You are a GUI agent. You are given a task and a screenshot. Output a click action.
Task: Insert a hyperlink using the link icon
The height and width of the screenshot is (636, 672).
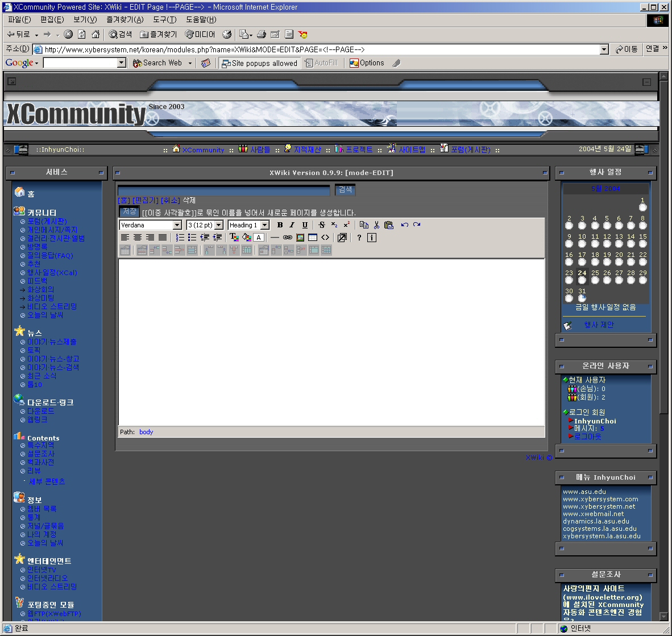tap(288, 238)
